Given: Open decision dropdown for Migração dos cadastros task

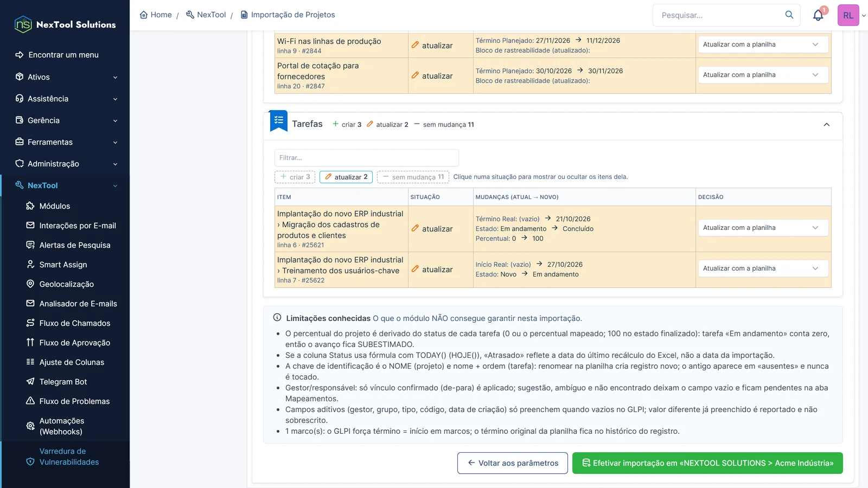Looking at the screenshot, I should point(763,228).
